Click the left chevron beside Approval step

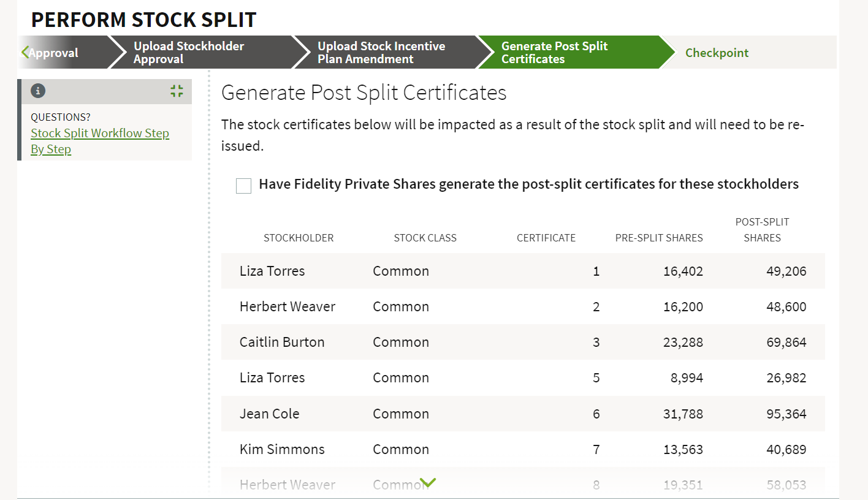25,52
